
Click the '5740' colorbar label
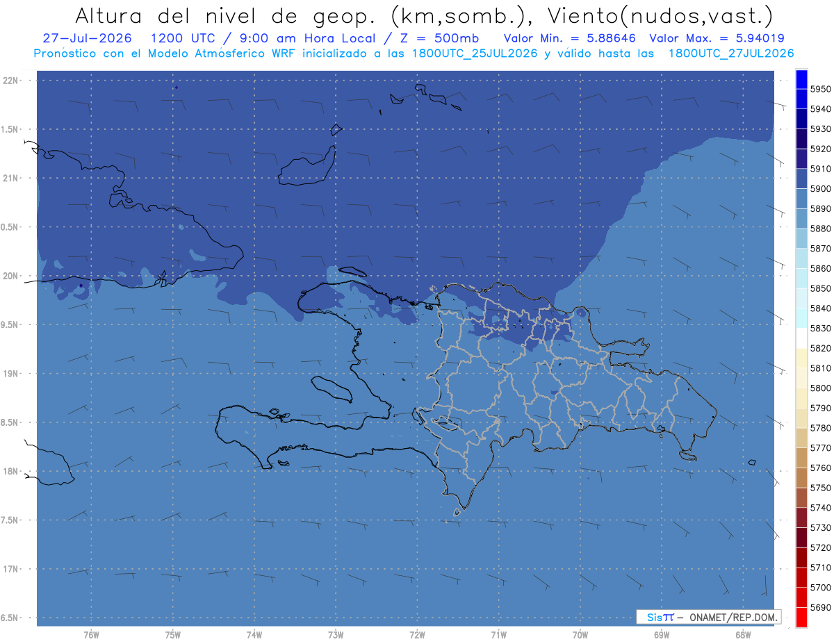click(821, 508)
